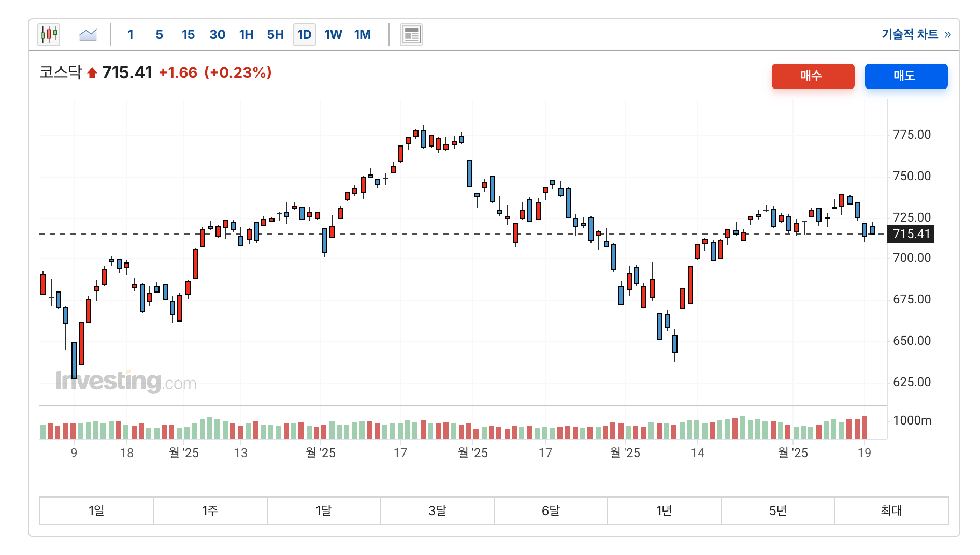Choose the 15 minute interval

(188, 35)
